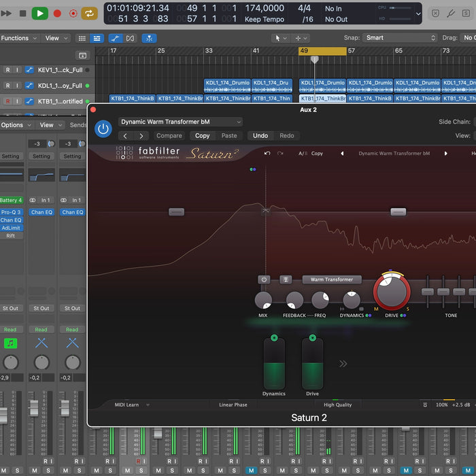Click the feedback FREQ knob
The width and height of the screenshot is (476, 476).
pyautogui.click(x=320, y=301)
